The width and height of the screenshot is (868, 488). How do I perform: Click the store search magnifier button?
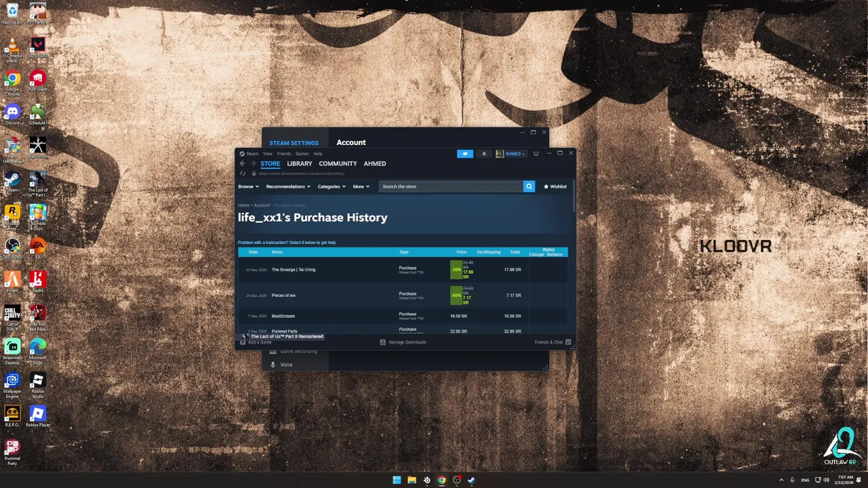[529, 186]
